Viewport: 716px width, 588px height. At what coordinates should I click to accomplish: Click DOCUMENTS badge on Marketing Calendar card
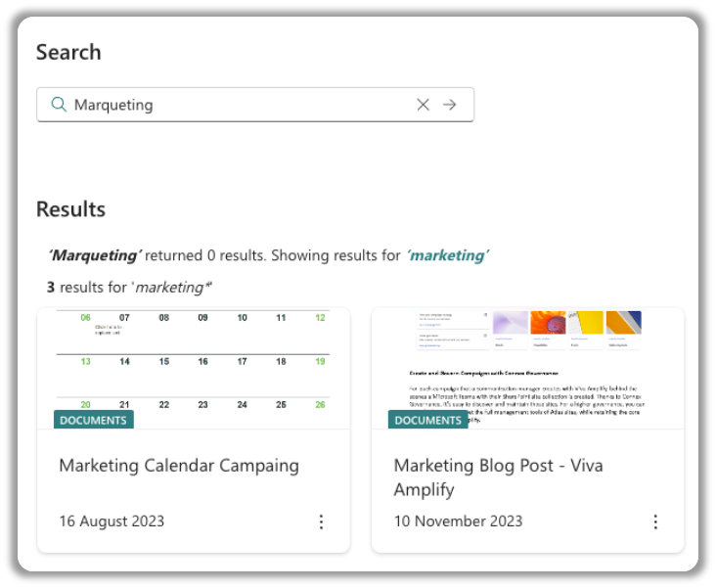click(94, 420)
